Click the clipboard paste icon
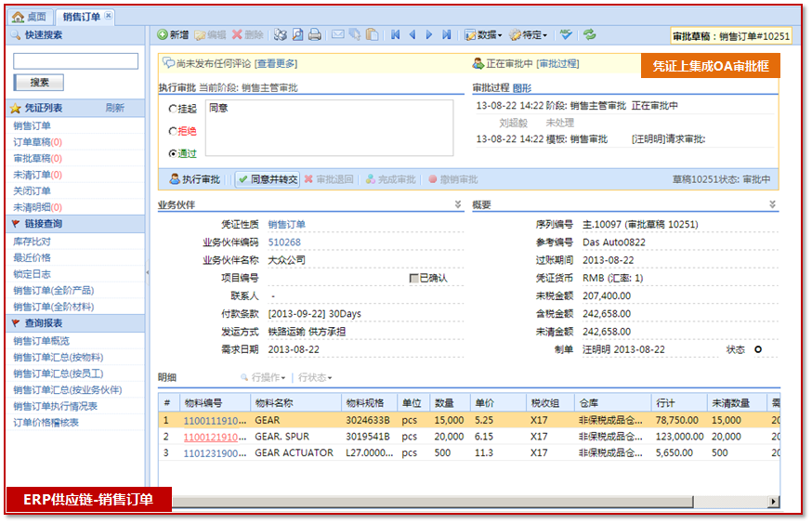This screenshot has height=524, width=812. pyautogui.click(x=372, y=34)
